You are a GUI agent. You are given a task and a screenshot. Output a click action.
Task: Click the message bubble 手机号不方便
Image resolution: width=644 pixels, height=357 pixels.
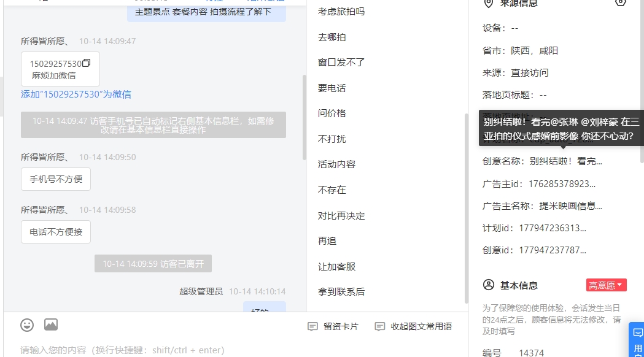click(x=56, y=179)
